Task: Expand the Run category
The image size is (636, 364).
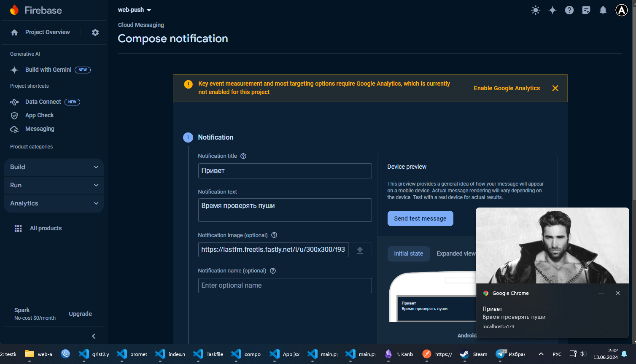Action: coord(54,186)
